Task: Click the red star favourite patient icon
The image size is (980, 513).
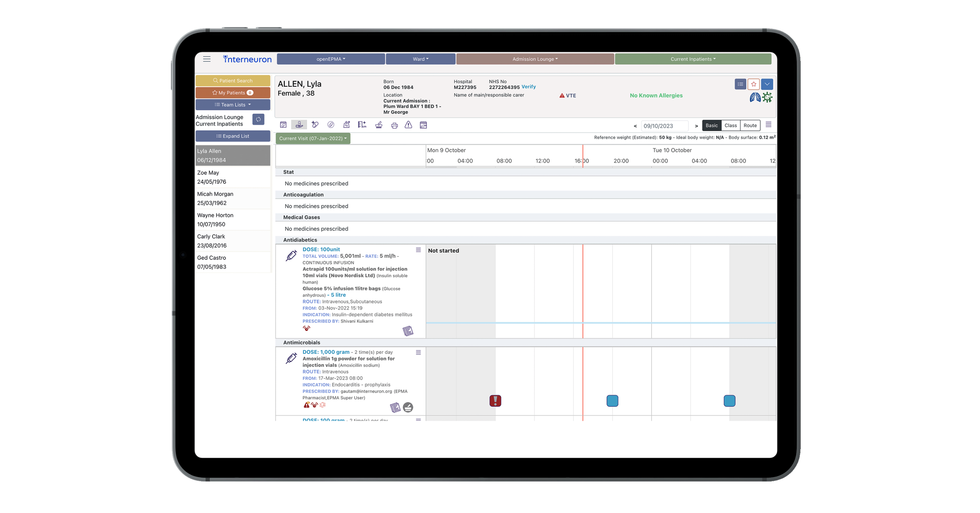Action: (753, 84)
